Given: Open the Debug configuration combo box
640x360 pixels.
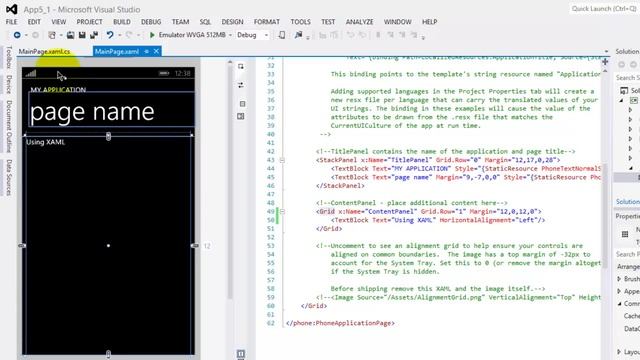Looking at the screenshot, I should (x=253, y=35).
